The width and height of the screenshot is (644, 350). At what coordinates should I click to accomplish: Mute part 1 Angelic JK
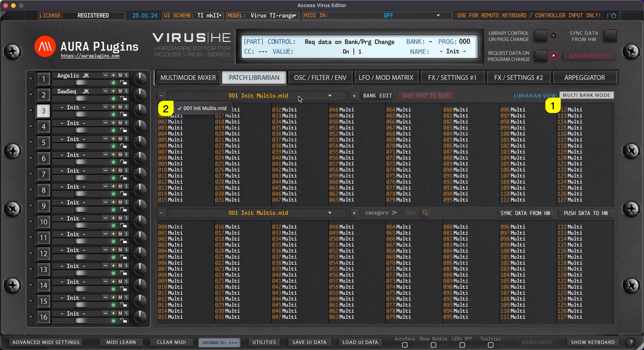tap(120, 75)
